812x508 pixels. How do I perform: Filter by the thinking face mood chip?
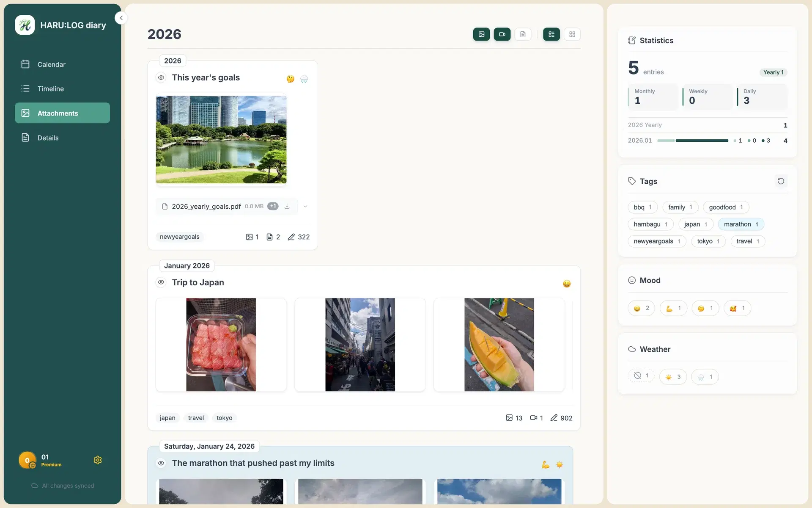705,308
